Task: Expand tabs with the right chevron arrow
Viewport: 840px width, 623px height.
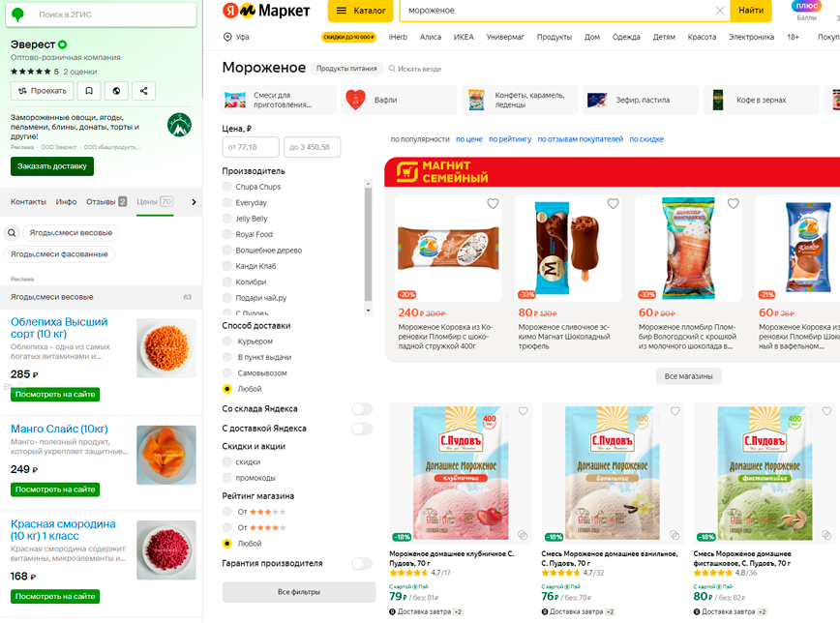Action: click(194, 202)
